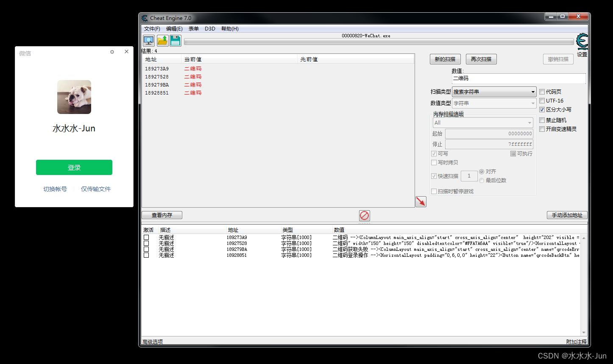Click the splitter grip above the address table
This screenshot has height=364, width=613.
365,223
